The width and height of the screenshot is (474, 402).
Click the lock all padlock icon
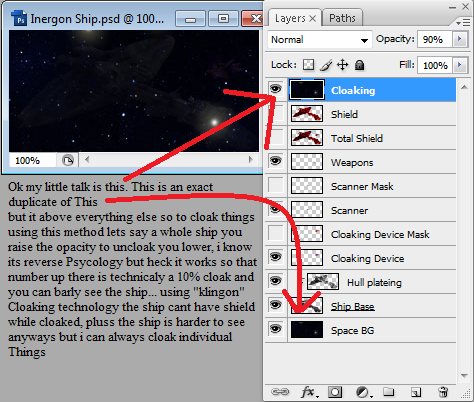coord(359,65)
